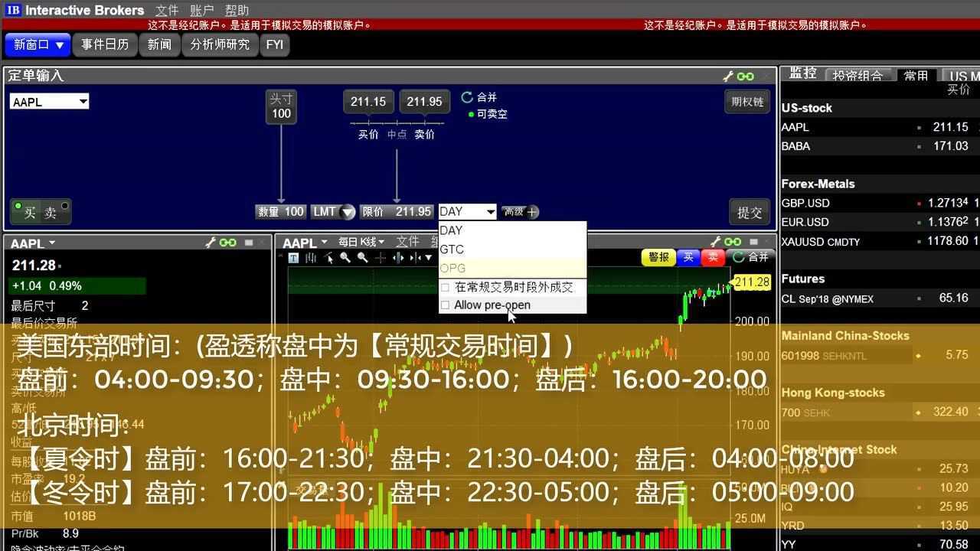Click 提交 submit button
The image size is (980, 551).
[750, 212]
